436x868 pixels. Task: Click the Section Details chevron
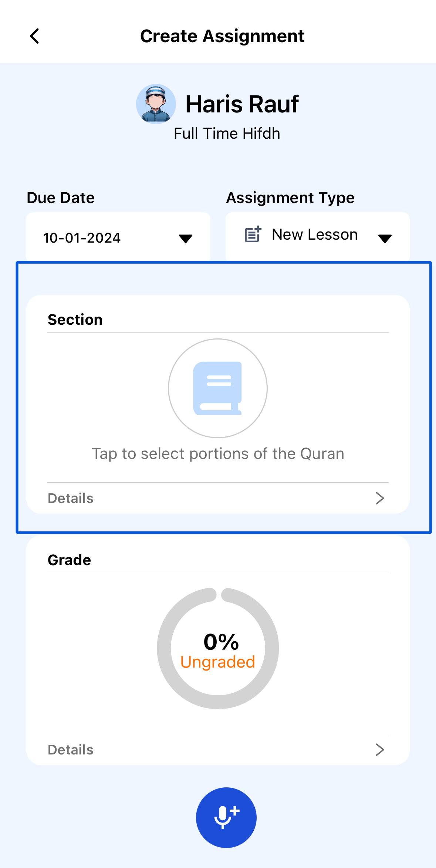[380, 498]
